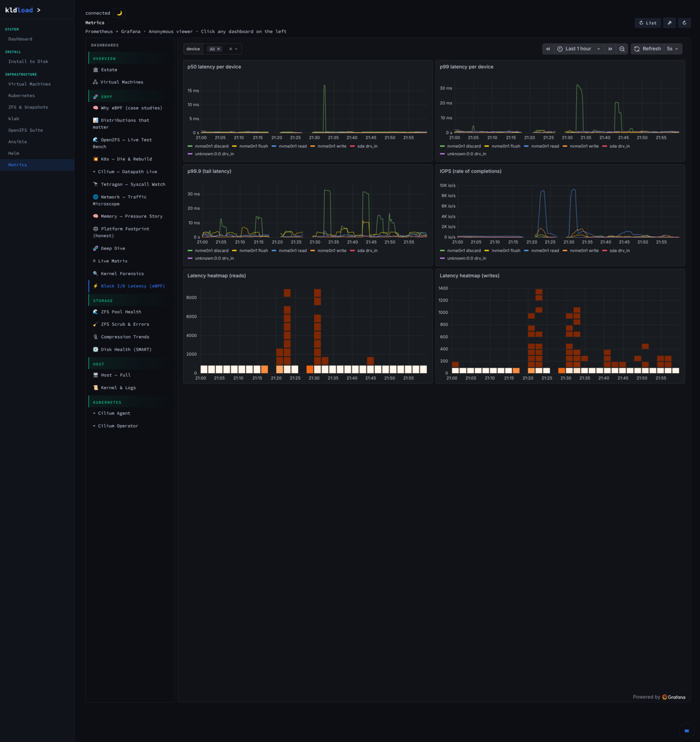
Task: Select Metrics in left sidebar
Action: [x=37, y=165]
